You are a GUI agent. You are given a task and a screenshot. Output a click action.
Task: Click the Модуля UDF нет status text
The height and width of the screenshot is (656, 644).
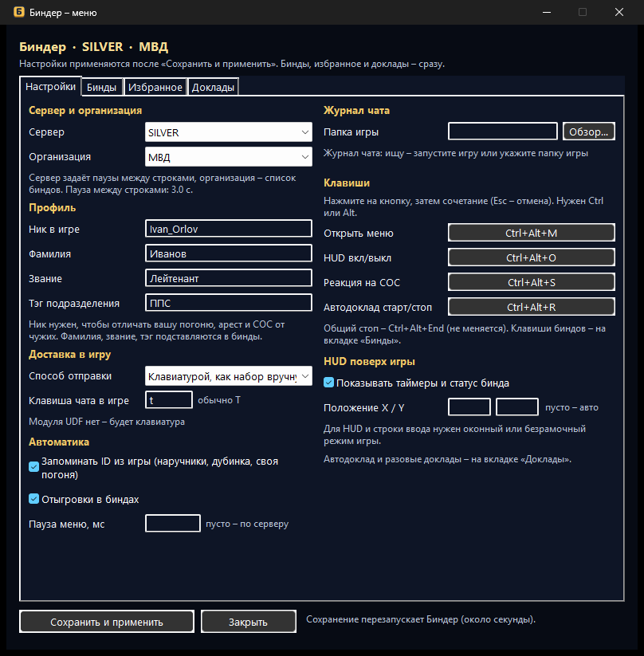[107, 422]
